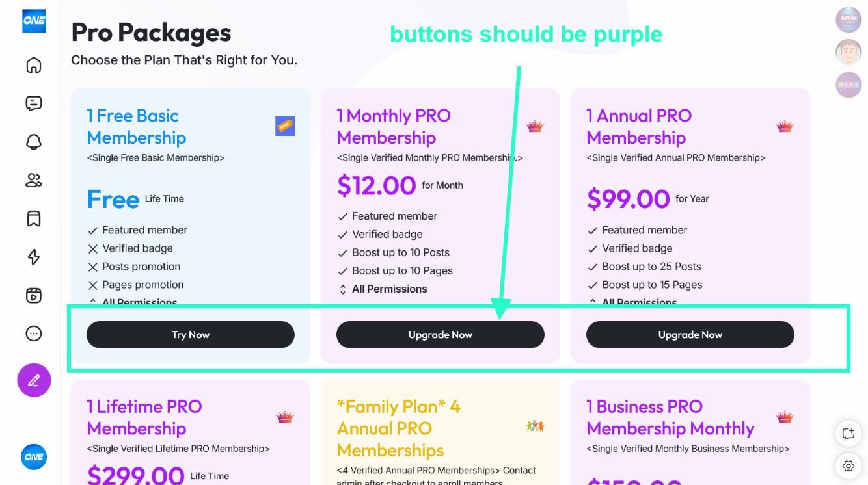The image size is (868, 485).
Task: Click the Try Now button
Action: pos(191,335)
